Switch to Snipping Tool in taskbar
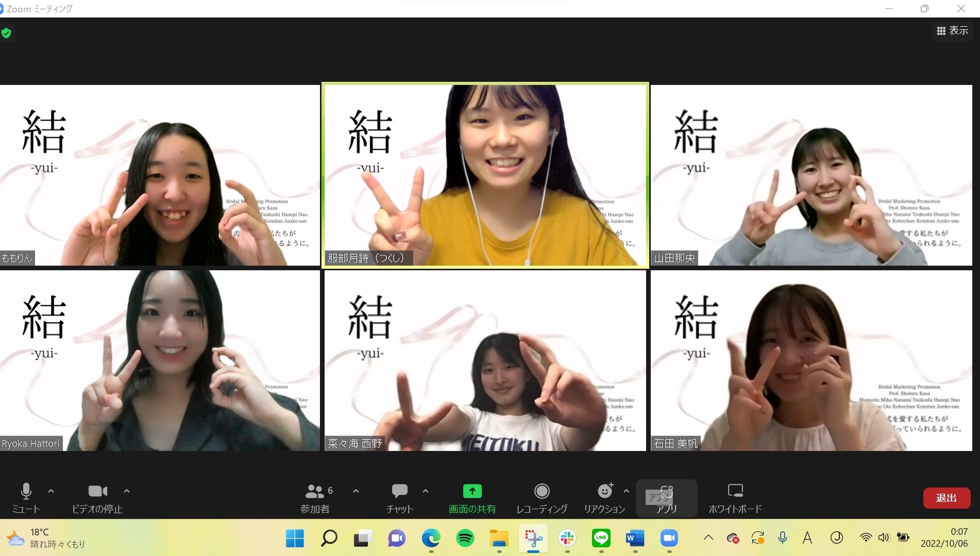The width and height of the screenshot is (980, 556). click(533, 538)
